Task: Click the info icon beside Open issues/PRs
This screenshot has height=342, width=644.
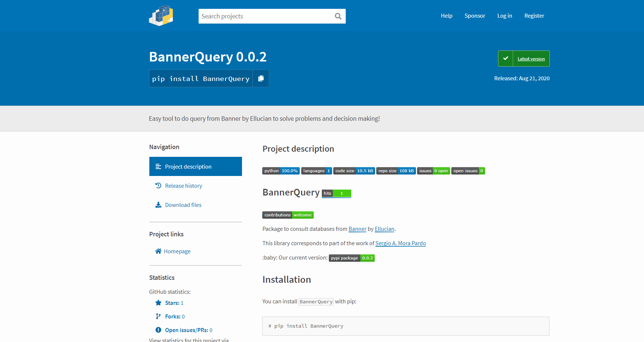Action: tap(158, 329)
